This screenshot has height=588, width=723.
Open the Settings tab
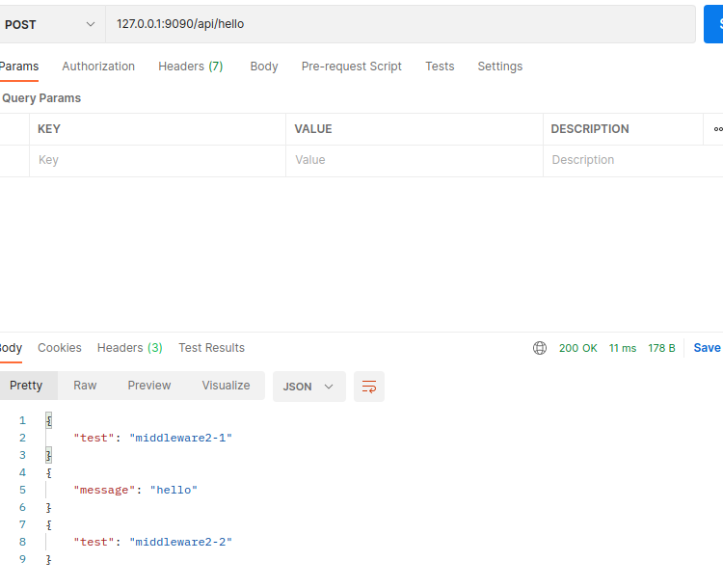click(x=499, y=67)
